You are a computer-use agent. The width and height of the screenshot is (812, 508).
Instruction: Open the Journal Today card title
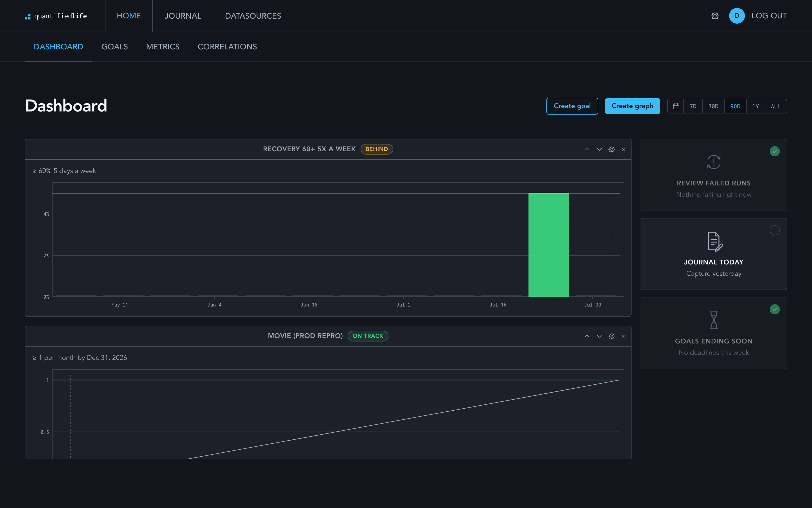714,262
